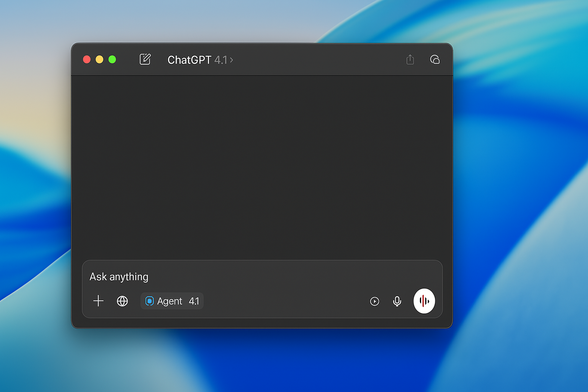The height and width of the screenshot is (392, 588).
Task: Maximize the window using the green button
Action: click(112, 59)
